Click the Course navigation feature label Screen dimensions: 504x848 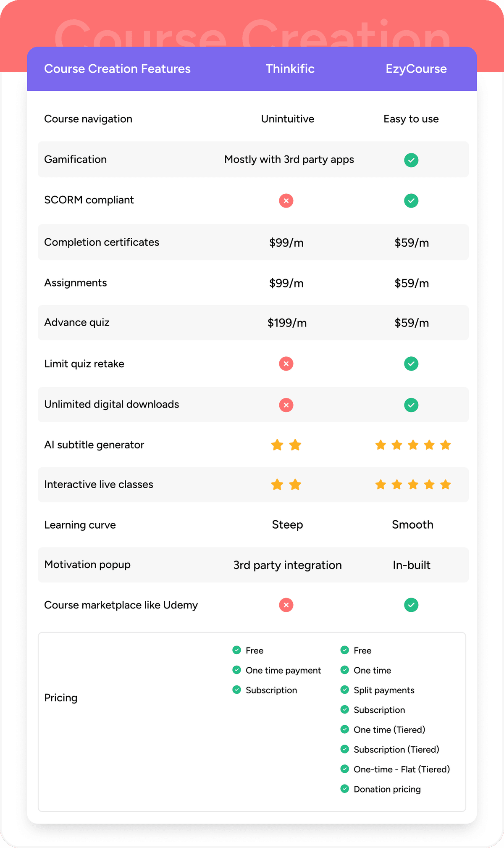tap(88, 119)
